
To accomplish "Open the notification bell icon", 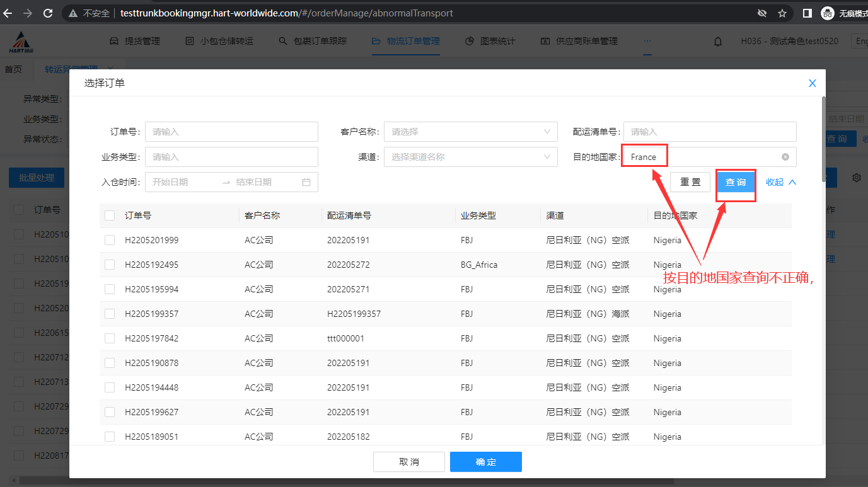I will click(x=717, y=42).
